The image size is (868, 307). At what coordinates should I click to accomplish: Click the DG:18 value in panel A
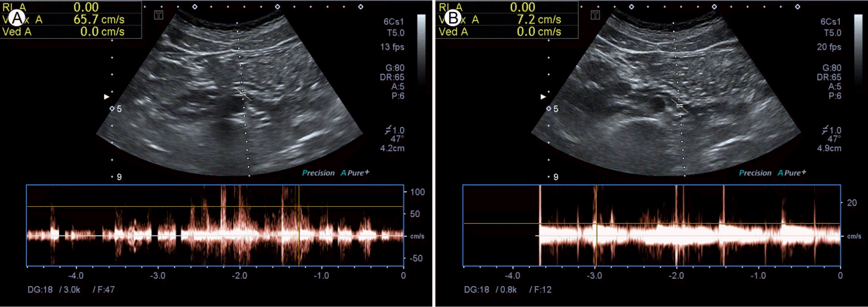click(x=40, y=288)
